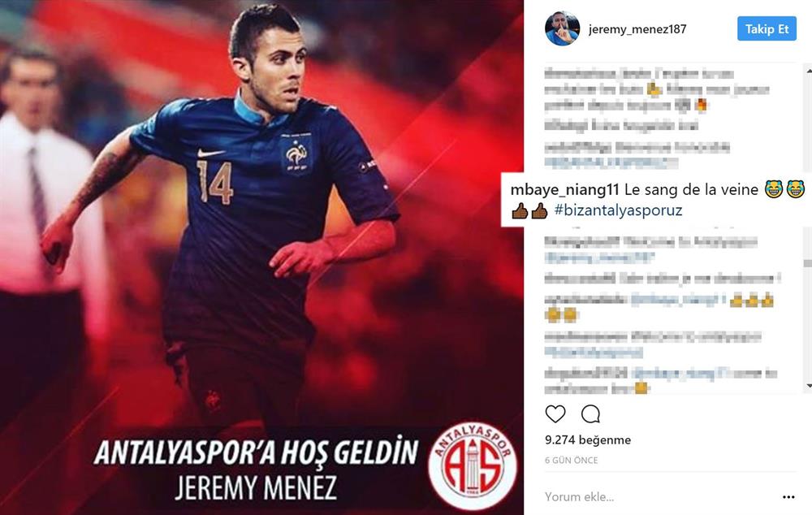The width and height of the screenshot is (812, 515).
Task: Click the 9.274 beğenme likes count
Action: coord(588,440)
